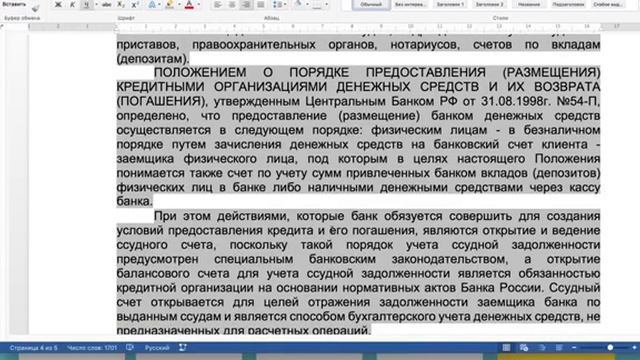The height and width of the screenshot is (360, 640).
Task: Open word count Число слов: 1701
Action: [x=92, y=348]
